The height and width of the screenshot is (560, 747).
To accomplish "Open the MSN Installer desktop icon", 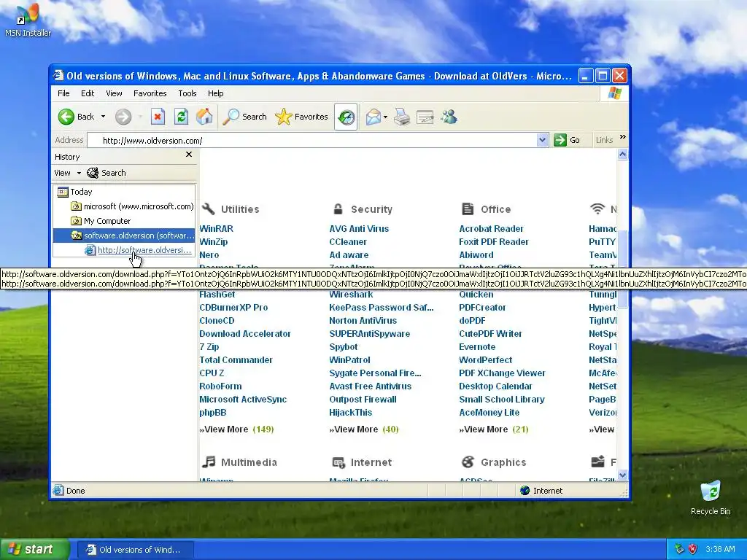I will [28, 20].
